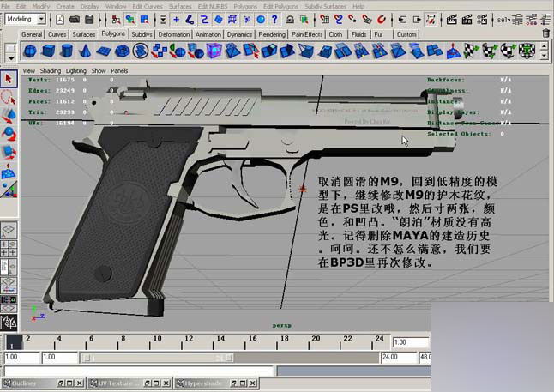554x392 pixels.
Task: Toggle the Channel Box display icon
Action: (x=546, y=20)
